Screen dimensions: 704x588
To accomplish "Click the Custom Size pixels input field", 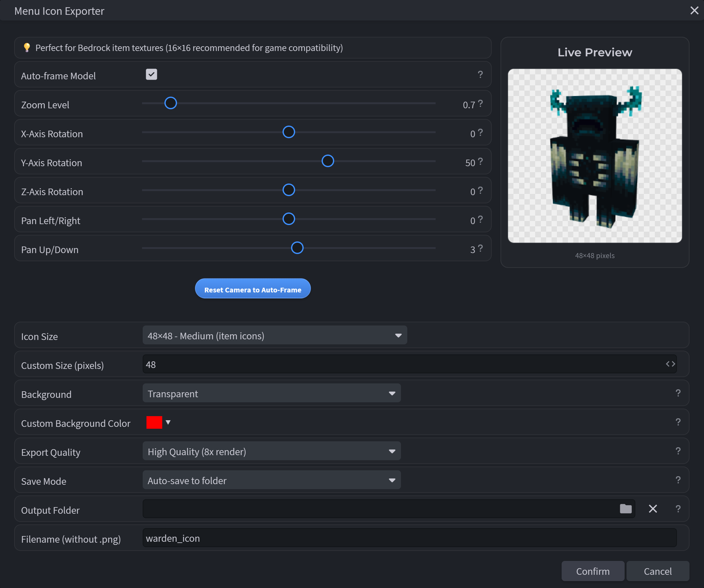I will pyautogui.click(x=409, y=364).
